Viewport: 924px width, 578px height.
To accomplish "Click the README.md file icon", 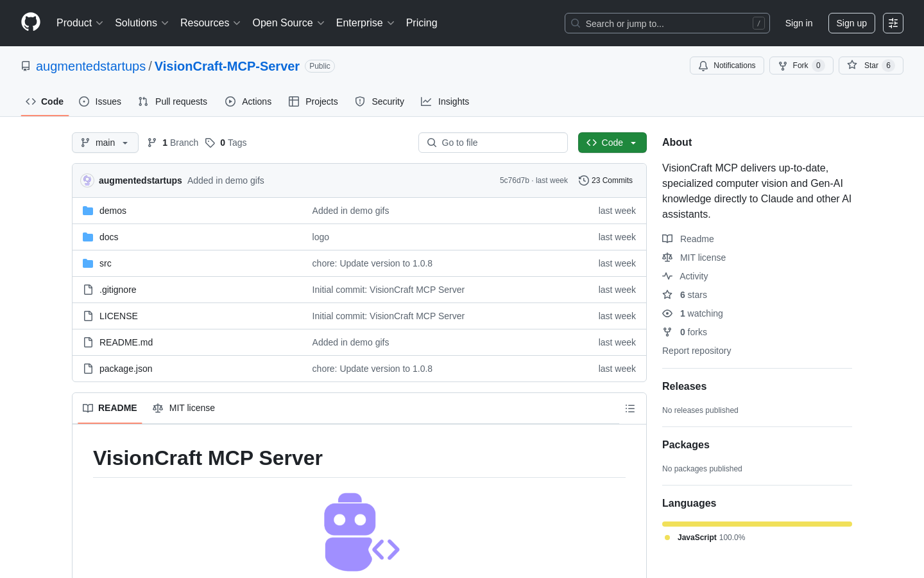I will click(x=88, y=342).
